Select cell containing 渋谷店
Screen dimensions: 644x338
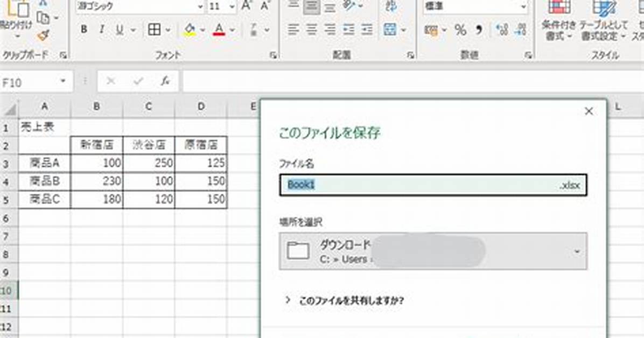(149, 145)
